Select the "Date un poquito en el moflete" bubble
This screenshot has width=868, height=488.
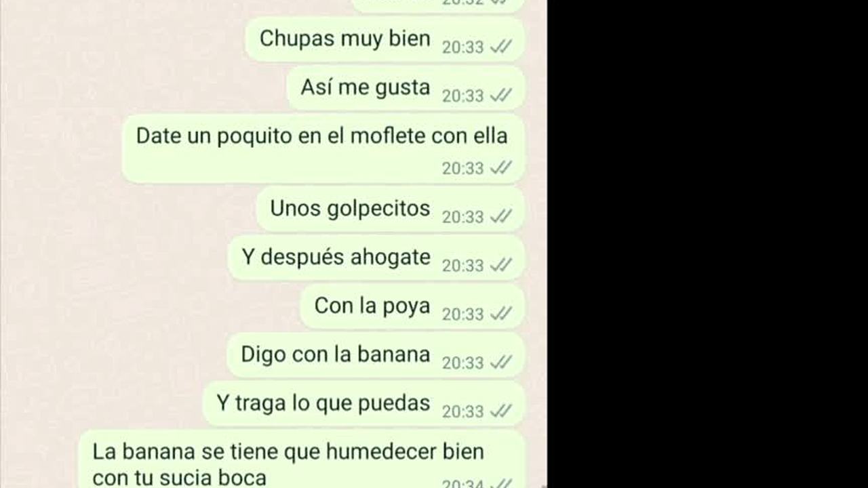323,148
